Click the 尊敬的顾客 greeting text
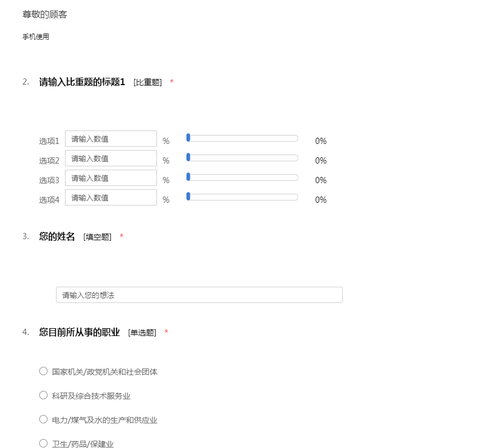 pos(45,15)
